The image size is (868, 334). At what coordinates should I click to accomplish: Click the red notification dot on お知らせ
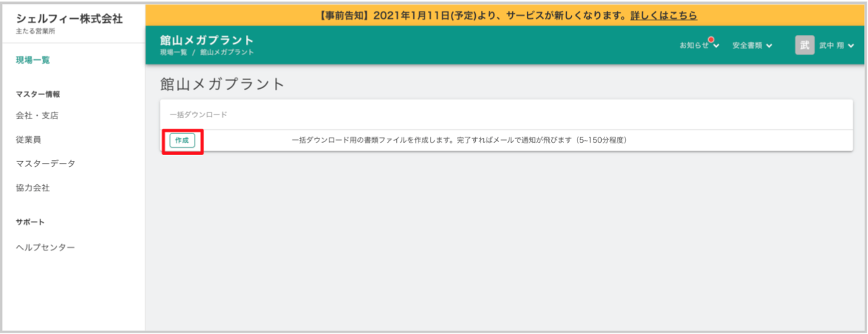tap(711, 40)
